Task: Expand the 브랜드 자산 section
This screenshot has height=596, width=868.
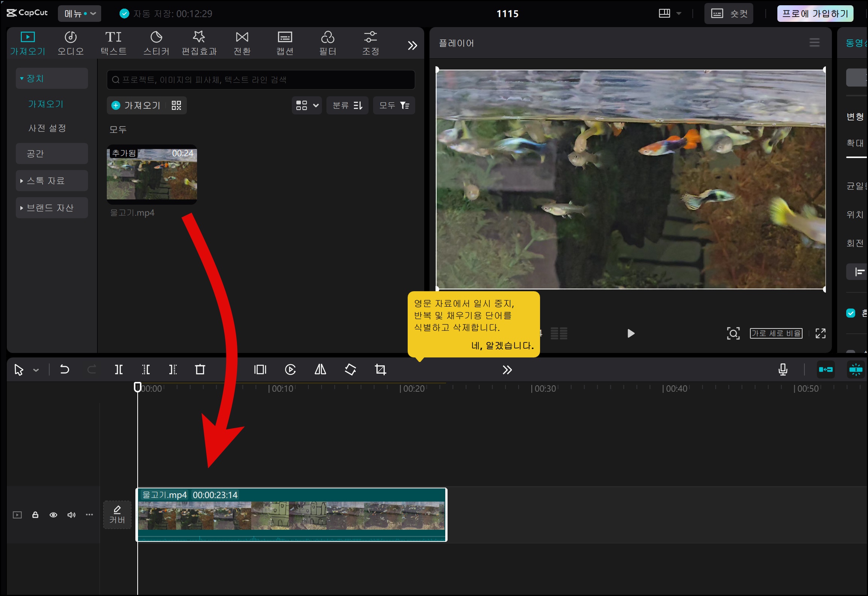Action: coord(52,208)
